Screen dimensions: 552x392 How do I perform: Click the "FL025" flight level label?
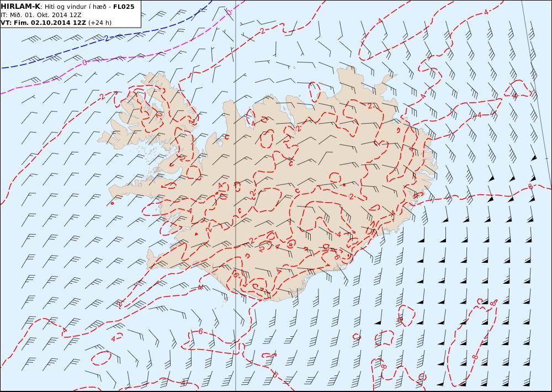124,7
